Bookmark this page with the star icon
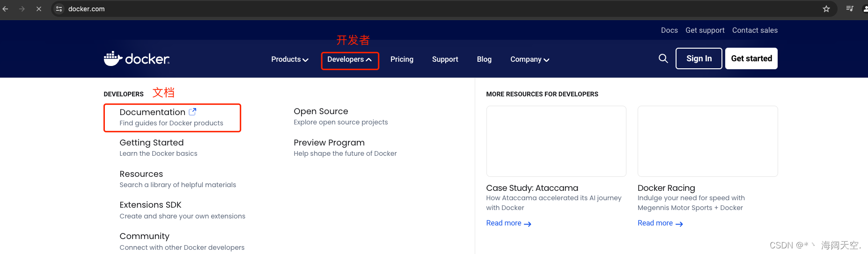868x254 pixels. coord(826,9)
